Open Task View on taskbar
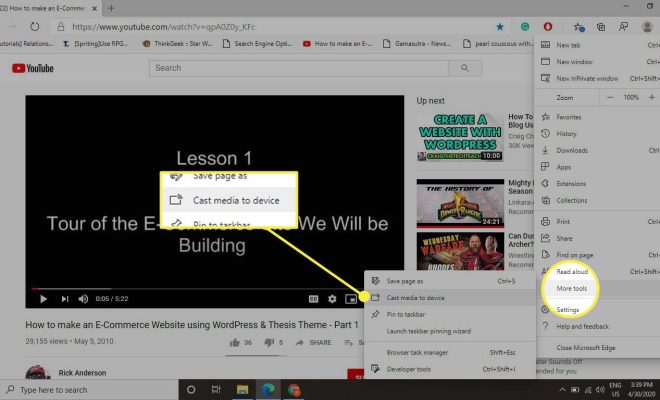The height and width of the screenshot is (400, 660). (x=216, y=389)
